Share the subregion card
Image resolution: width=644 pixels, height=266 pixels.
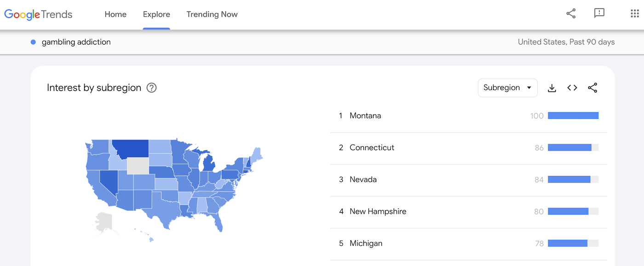pyautogui.click(x=592, y=88)
